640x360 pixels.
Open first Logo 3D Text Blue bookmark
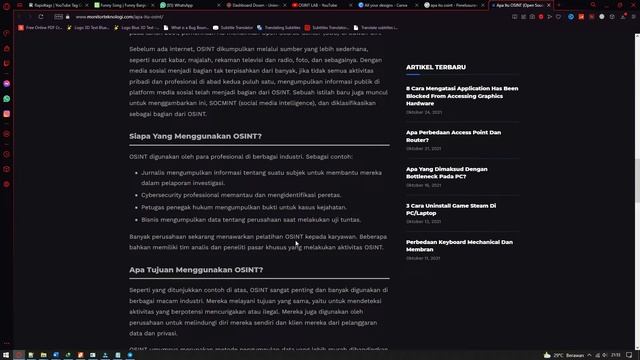88,28
